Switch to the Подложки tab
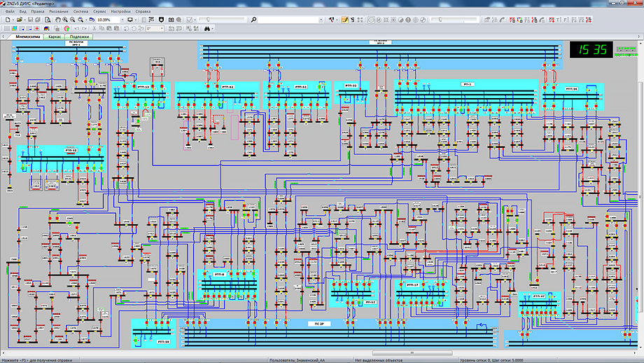This screenshot has height=363, width=644. tap(79, 36)
